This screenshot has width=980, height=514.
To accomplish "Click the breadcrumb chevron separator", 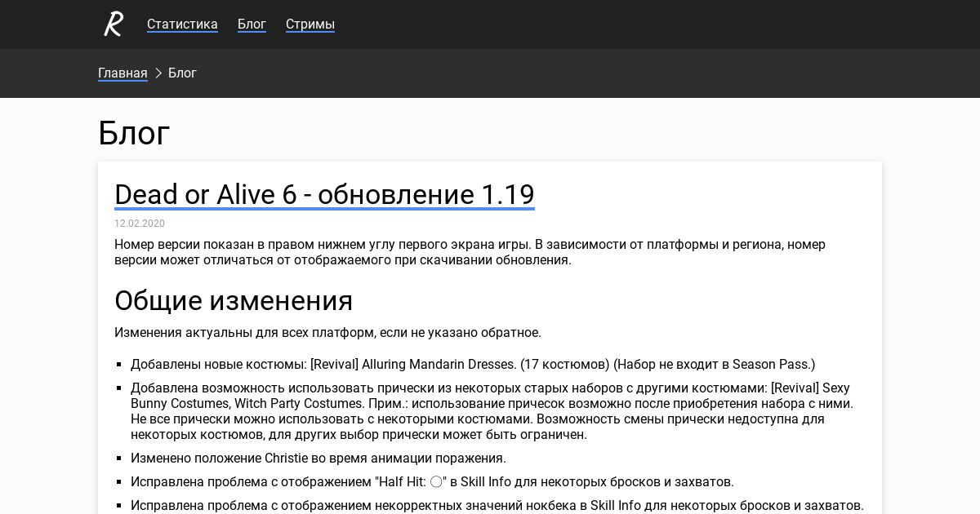I will point(158,73).
